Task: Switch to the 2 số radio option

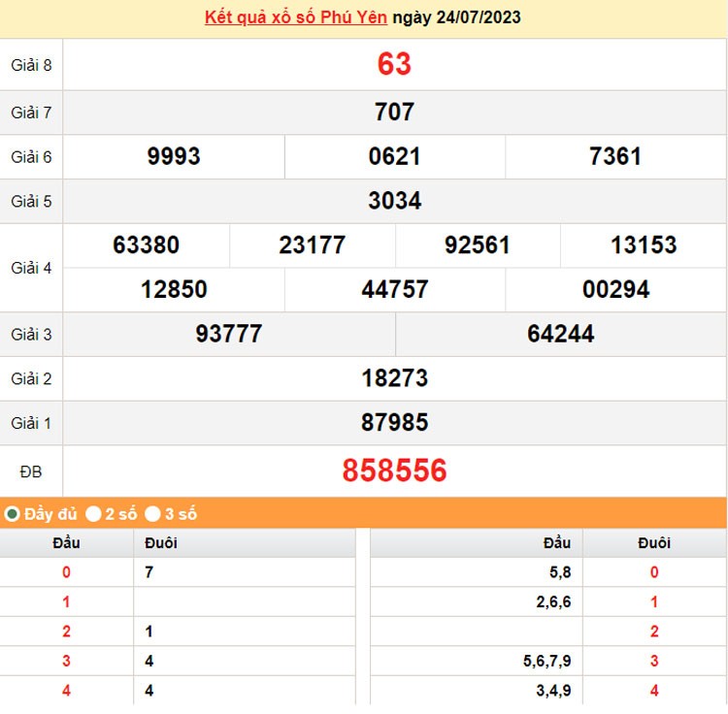Action: point(94,514)
